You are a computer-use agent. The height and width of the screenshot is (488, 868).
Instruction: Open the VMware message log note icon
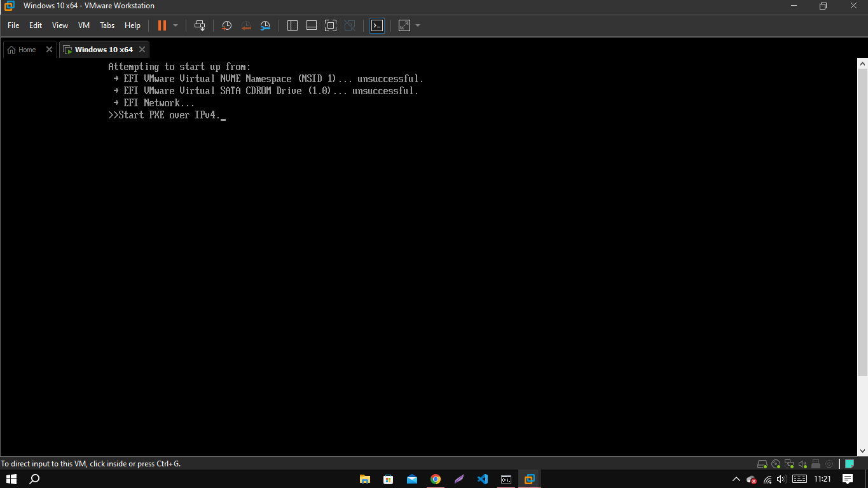click(849, 464)
